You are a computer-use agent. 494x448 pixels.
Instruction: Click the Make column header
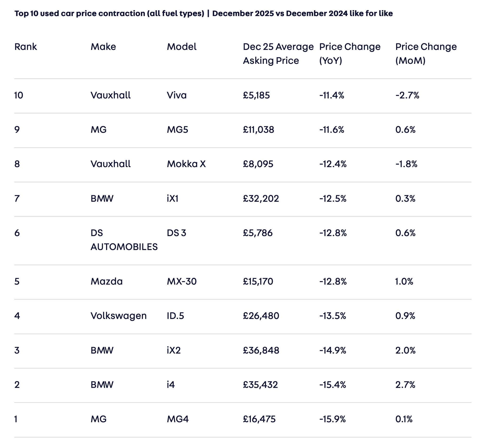tap(103, 47)
